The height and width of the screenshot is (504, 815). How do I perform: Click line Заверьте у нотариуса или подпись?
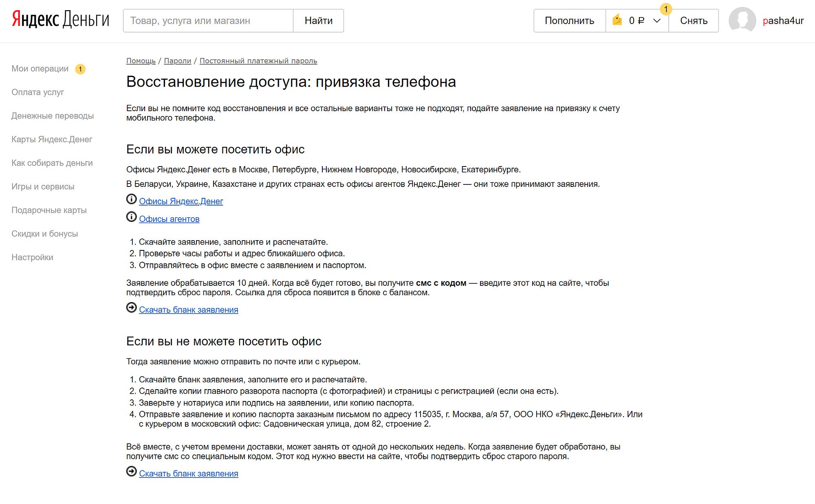click(x=276, y=403)
